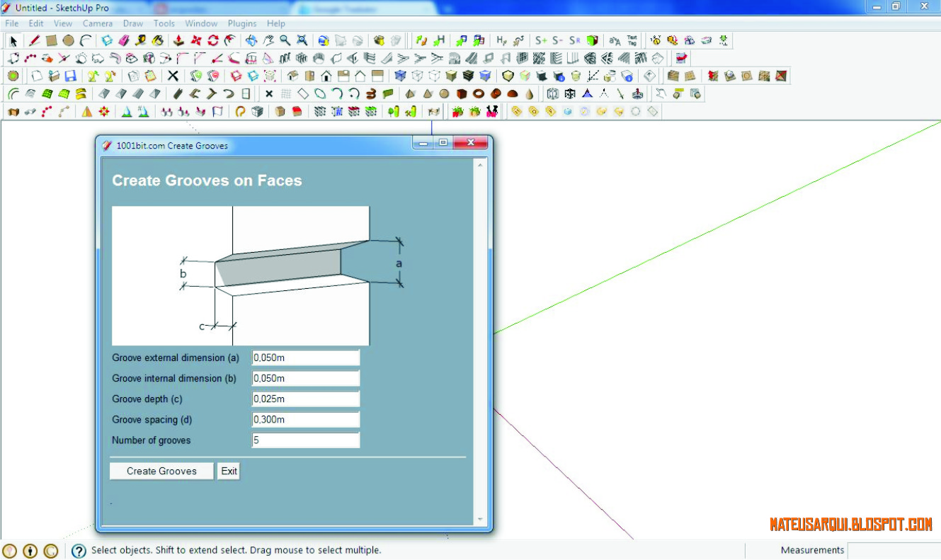Click the small house icon in third row
The width and height of the screenshot is (941, 560).
(326, 76)
